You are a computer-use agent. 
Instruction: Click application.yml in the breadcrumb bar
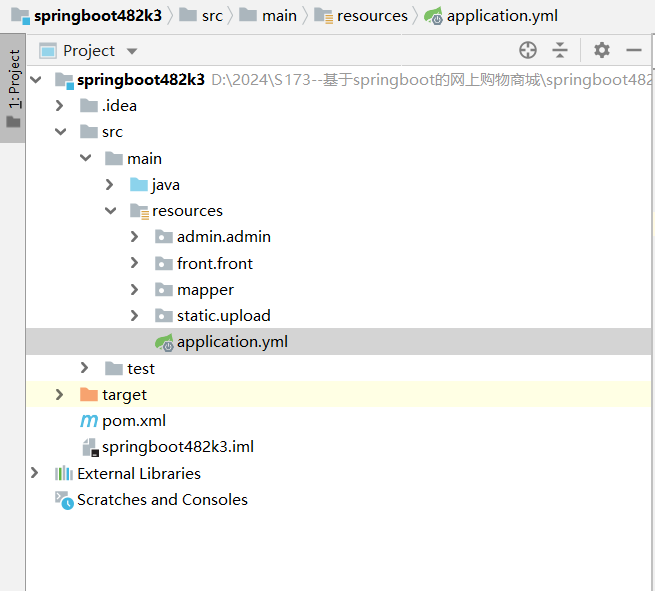coord(501,15)
